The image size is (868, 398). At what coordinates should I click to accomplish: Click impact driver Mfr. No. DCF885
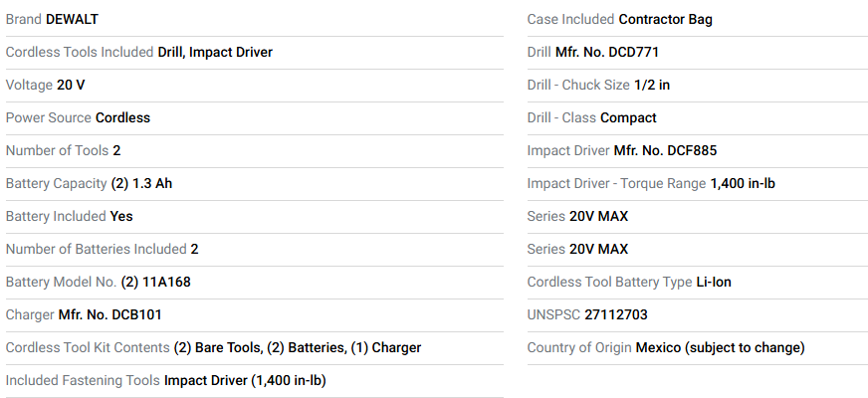[x=665, y=150]
